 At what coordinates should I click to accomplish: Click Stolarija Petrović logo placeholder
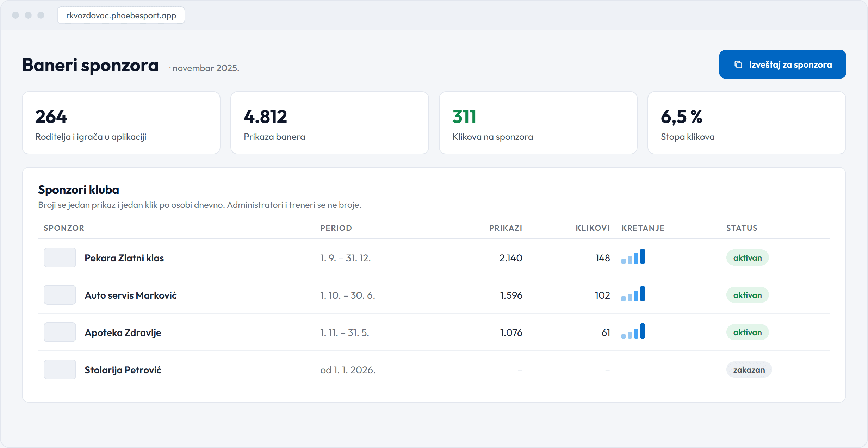[x=60, y=369]
